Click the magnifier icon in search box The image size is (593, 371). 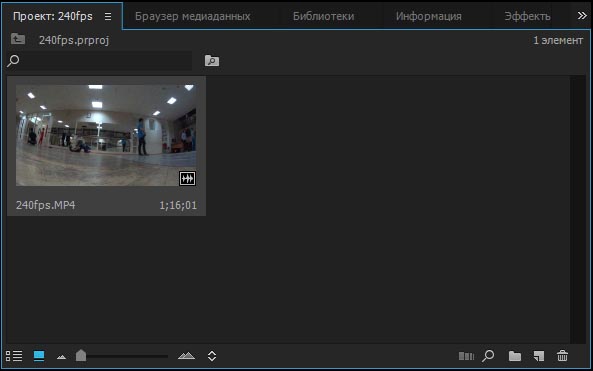point(13,61)
